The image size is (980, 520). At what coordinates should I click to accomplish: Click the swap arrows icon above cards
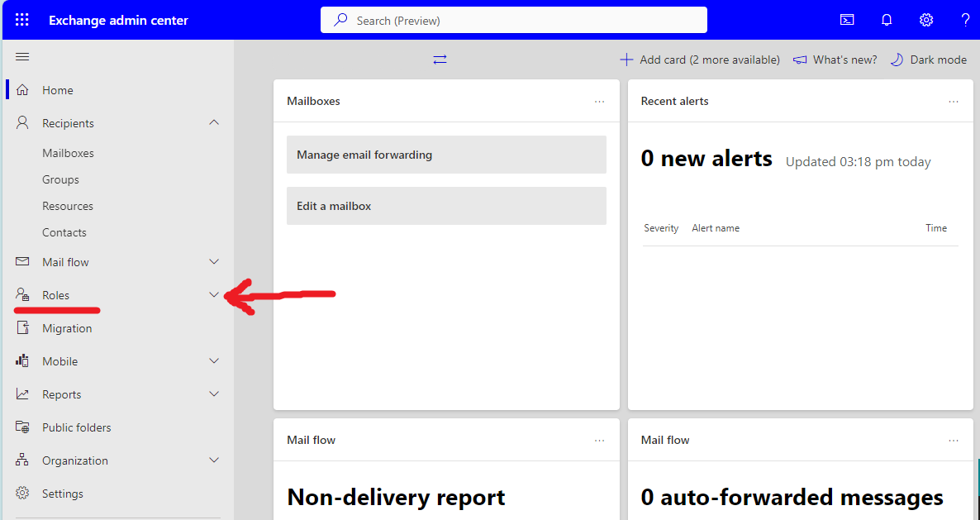440,60
